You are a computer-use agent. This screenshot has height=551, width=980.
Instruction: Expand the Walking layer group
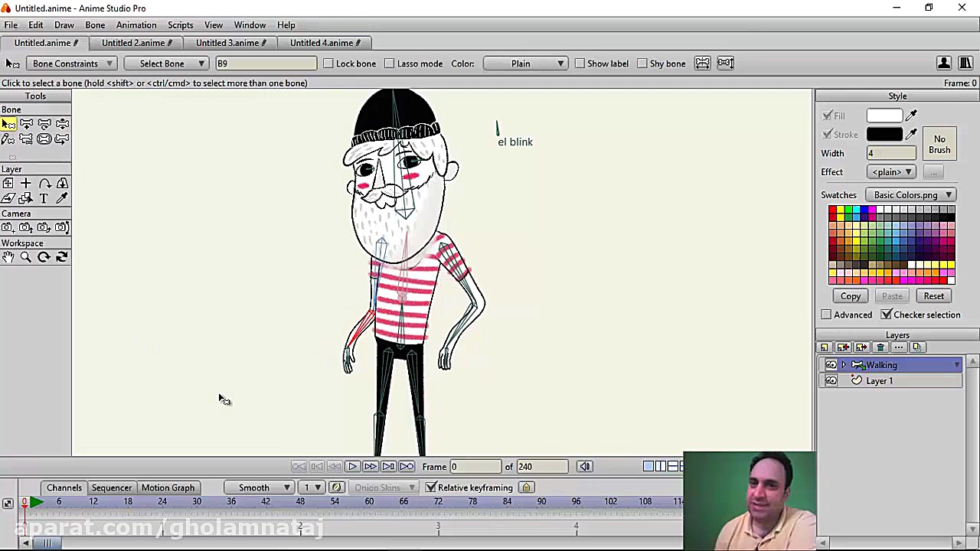pyautogui.click(x=843, y=365)
